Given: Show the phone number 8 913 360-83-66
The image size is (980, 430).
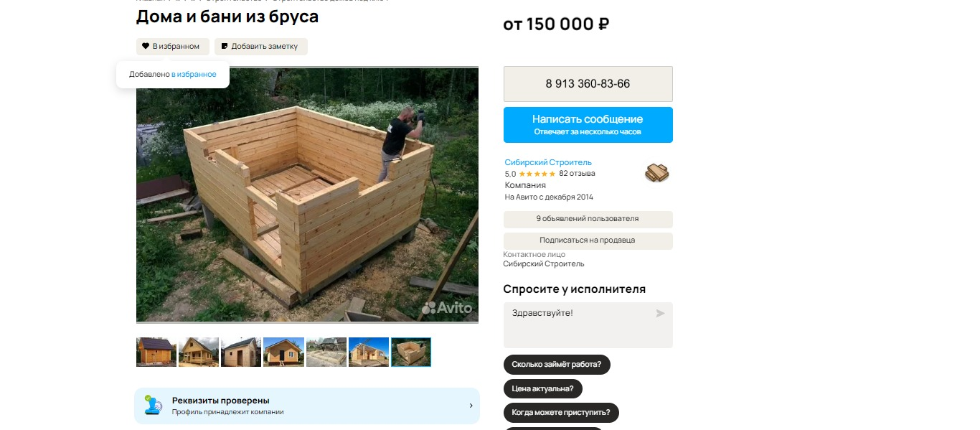Looking at the screenshot, I should pyautogui.click(x=588, y=84).
